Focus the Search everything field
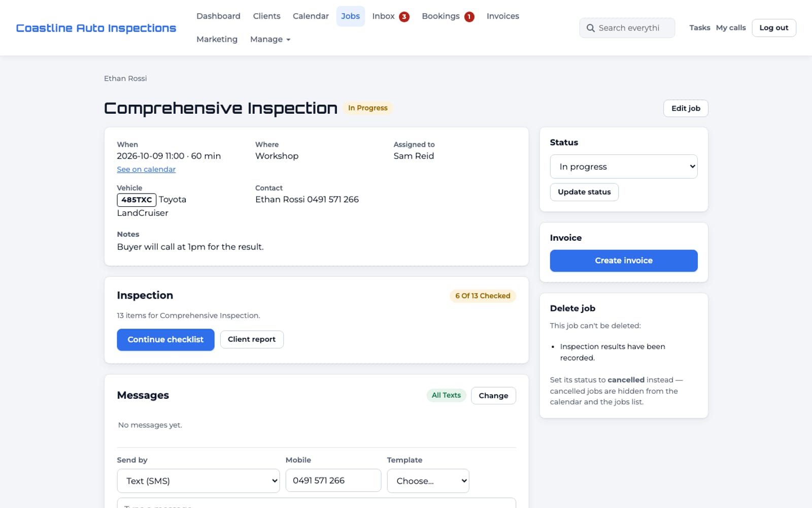This screenshot has width=812, height=508. coord(627,28)
